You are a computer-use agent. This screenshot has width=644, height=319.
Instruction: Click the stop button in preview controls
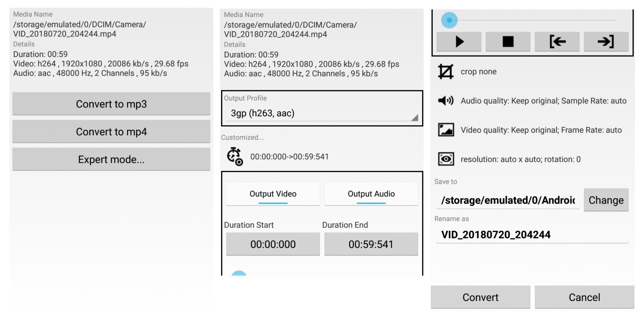tap(508, 41)
